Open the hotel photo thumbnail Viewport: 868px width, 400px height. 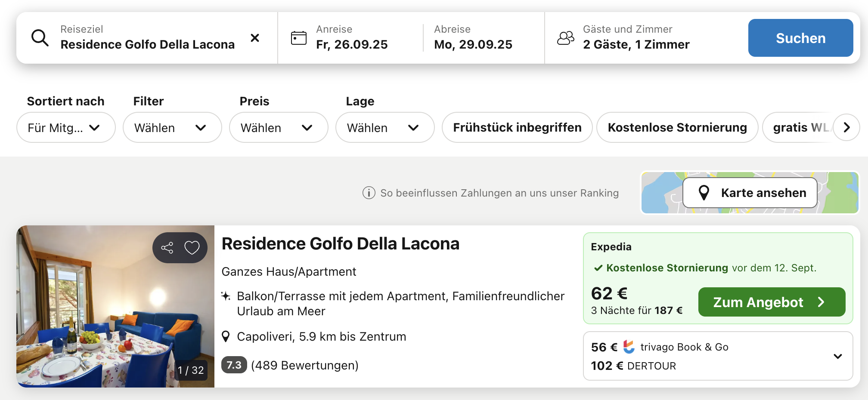click(115, 306)
